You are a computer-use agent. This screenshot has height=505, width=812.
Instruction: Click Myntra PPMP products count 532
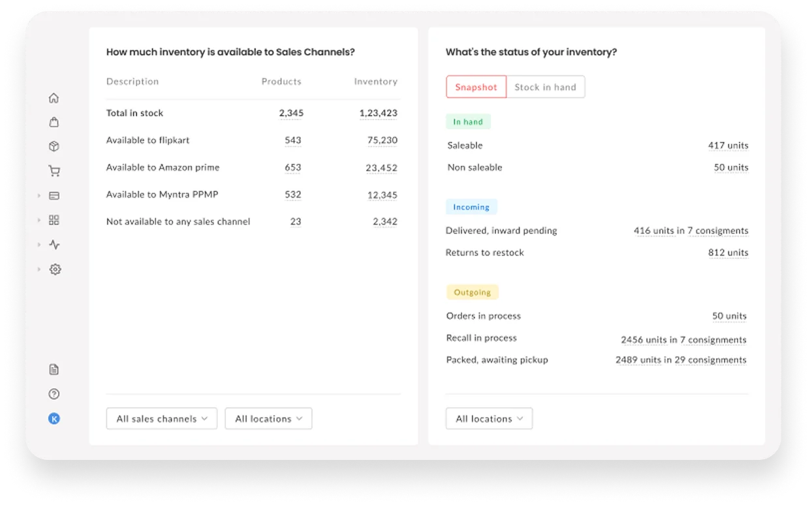pos(293,195)
